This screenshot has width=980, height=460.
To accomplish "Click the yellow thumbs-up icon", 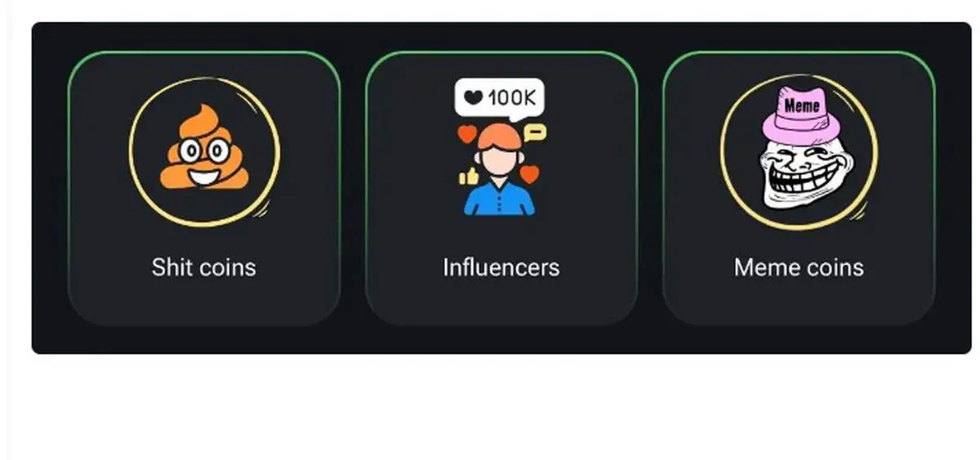I will pos(469,175).
